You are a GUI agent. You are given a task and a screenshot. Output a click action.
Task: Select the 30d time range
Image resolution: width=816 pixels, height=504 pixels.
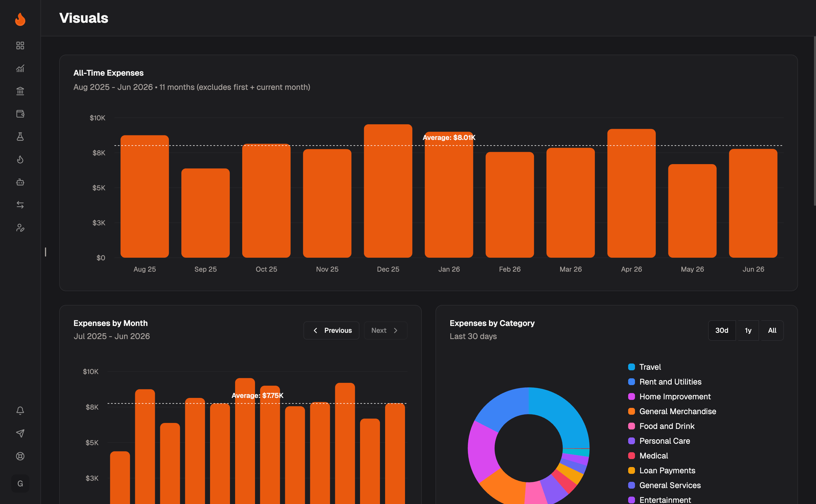722,330
